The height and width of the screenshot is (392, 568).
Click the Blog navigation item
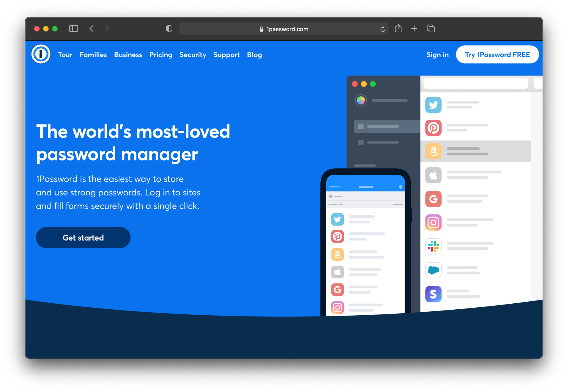coord(255,54)
